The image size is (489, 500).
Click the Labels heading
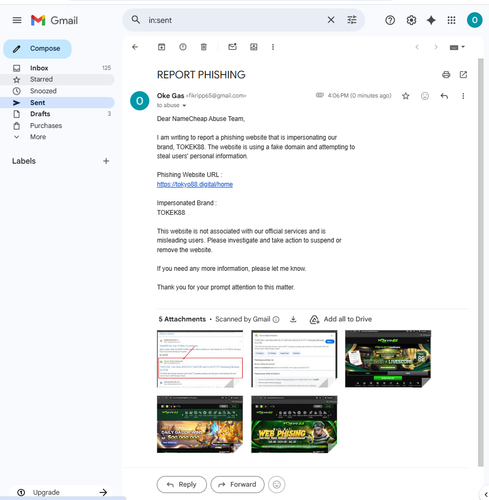point(24,161)
